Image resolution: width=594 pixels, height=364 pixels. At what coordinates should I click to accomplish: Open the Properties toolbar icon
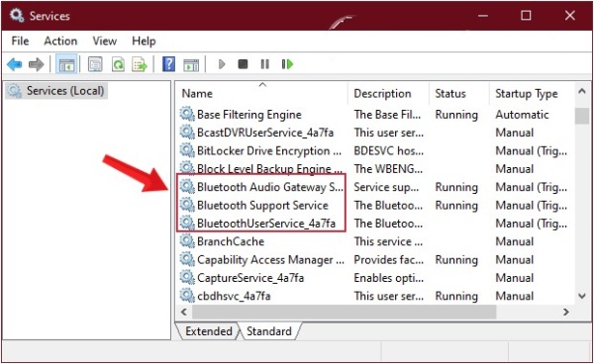click(95, 64)
